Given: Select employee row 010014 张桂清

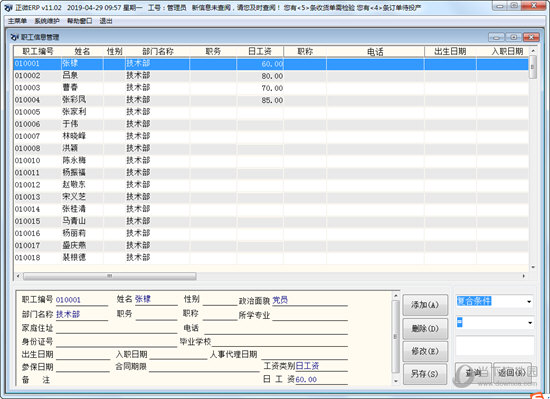Looking at the screenshot, I should click(271, 209).
